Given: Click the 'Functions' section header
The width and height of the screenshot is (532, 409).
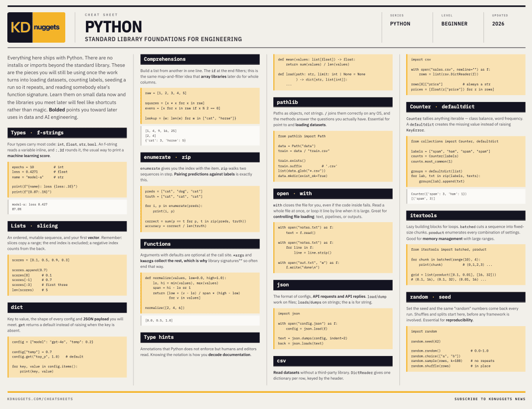Looking at the screenshot, I should [x=200, y=244].
